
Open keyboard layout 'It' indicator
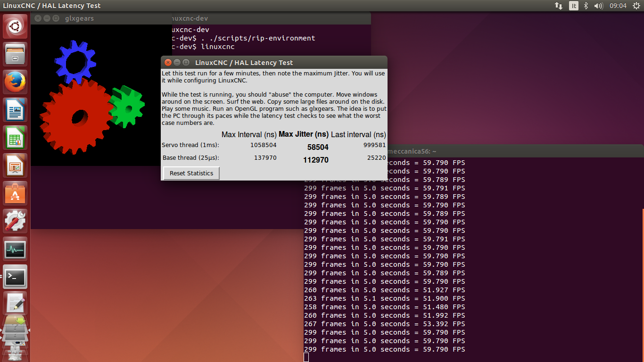pos(573,6)
